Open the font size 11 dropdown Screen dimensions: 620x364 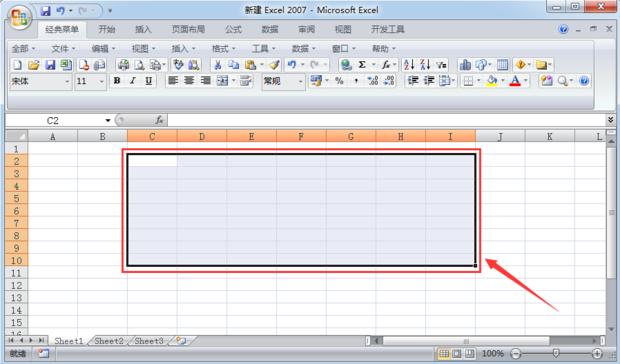pyautogui.click(x=90, y=81)
